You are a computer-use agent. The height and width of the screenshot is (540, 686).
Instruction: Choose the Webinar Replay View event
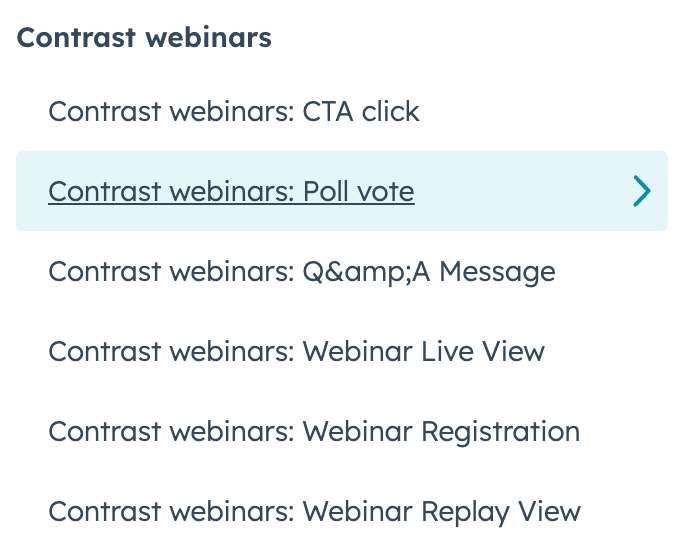(x=314, y=511)
